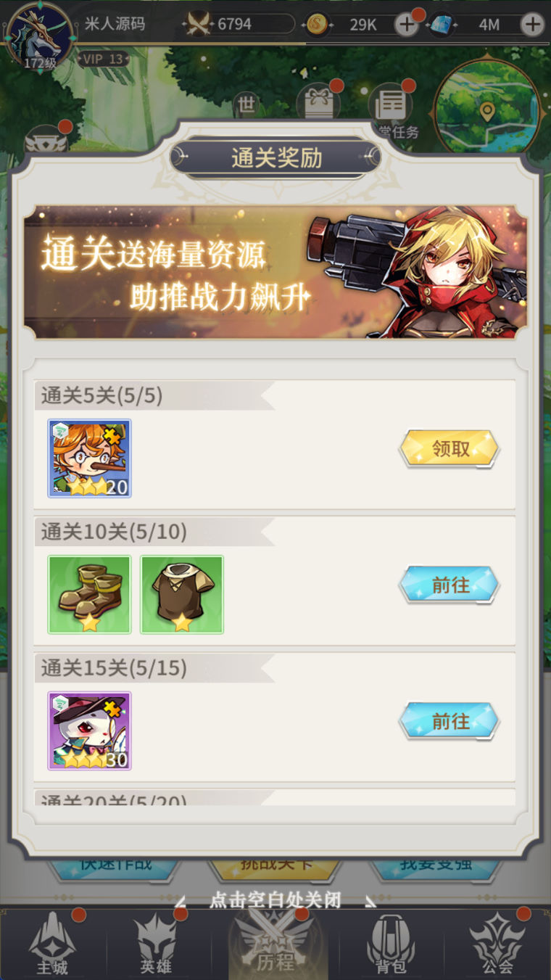Go to stage via 通关10关 前往 button

(x=449, y=585)
